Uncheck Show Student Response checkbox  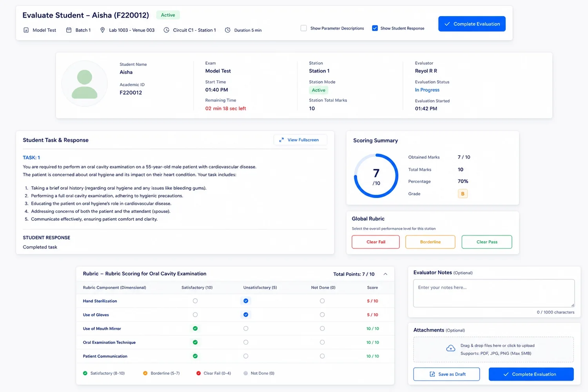(375, 28)
